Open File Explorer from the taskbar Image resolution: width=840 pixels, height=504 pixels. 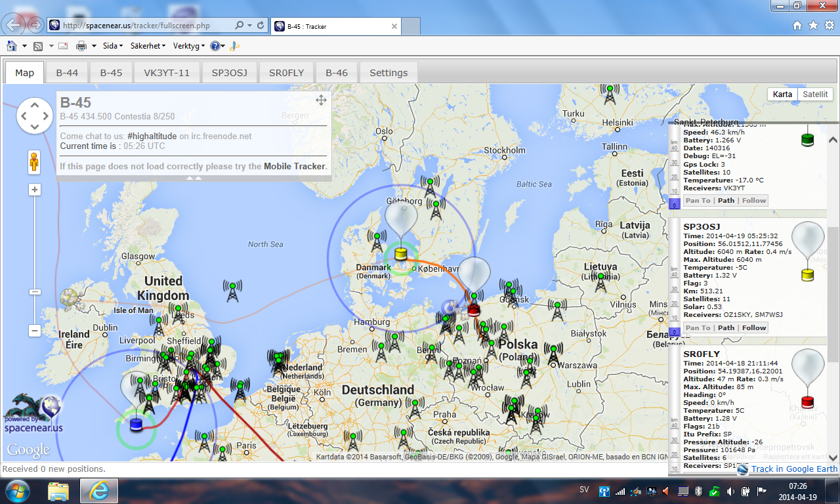click(58, 491)
